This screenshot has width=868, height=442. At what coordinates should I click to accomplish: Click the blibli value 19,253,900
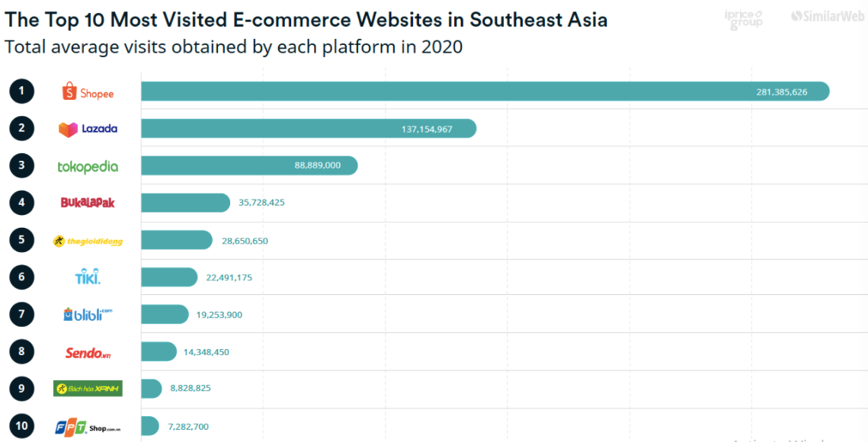pyautogui.click(x=219, y=315)
